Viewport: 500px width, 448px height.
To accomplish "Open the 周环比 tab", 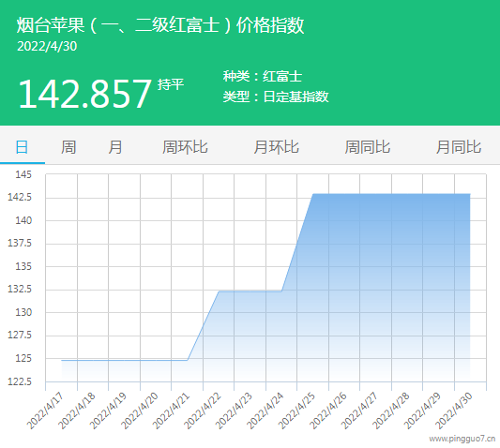I will tap(185, 147).
